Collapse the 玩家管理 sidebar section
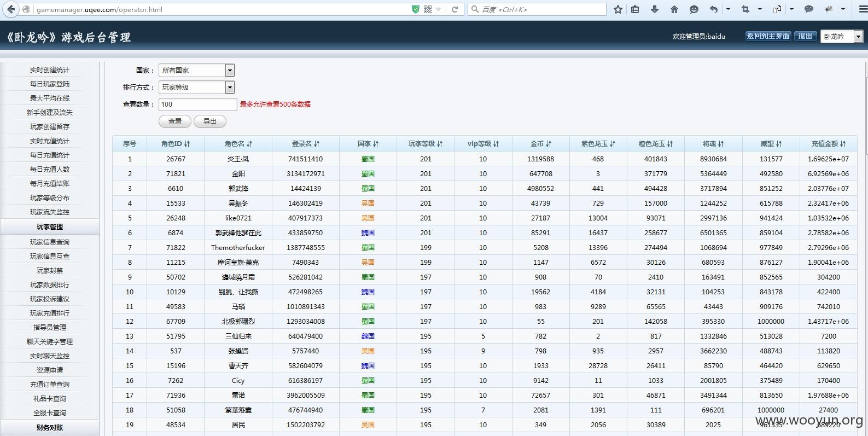The image size is (868, 436). click(50, 226)
